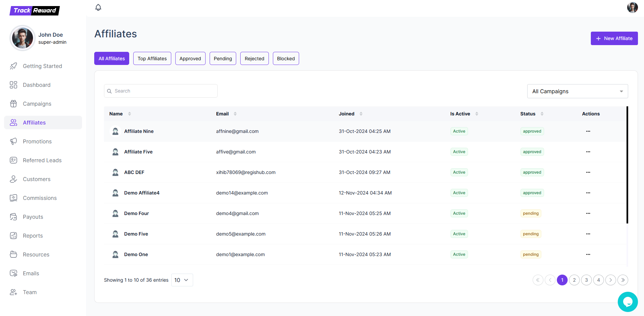Open actions menu for Affiliate Five
The image size is (644, 316).
(x=588, y=152)
